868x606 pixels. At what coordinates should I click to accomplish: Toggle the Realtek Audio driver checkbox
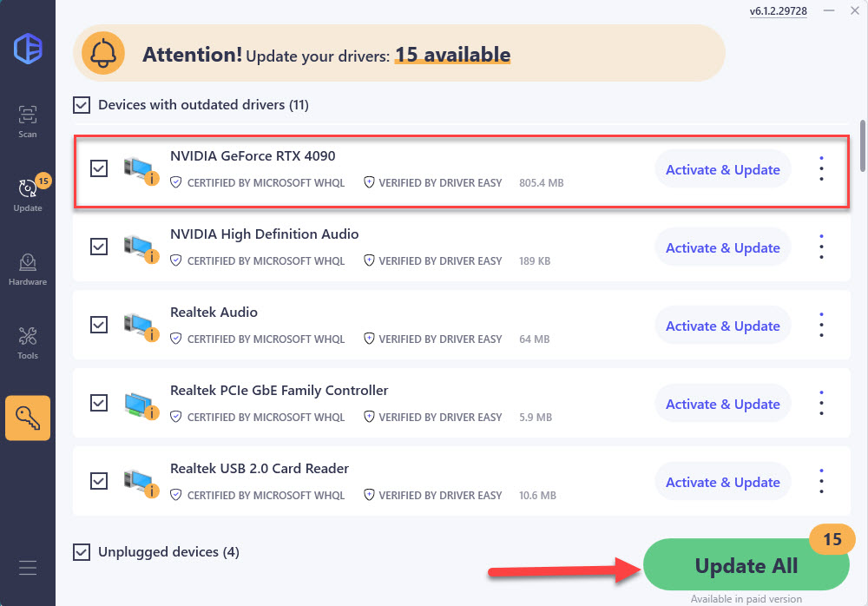pyautogui.click(x=99, y=325)
